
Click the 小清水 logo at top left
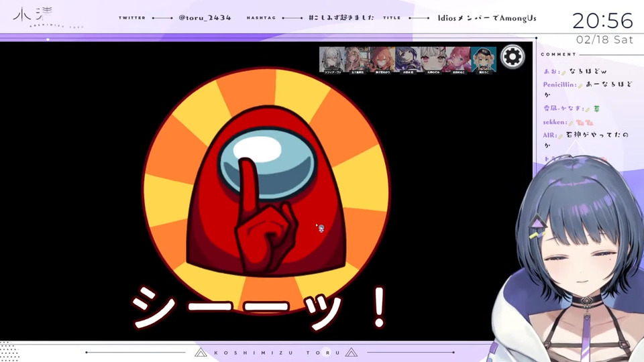click(33, 15)
